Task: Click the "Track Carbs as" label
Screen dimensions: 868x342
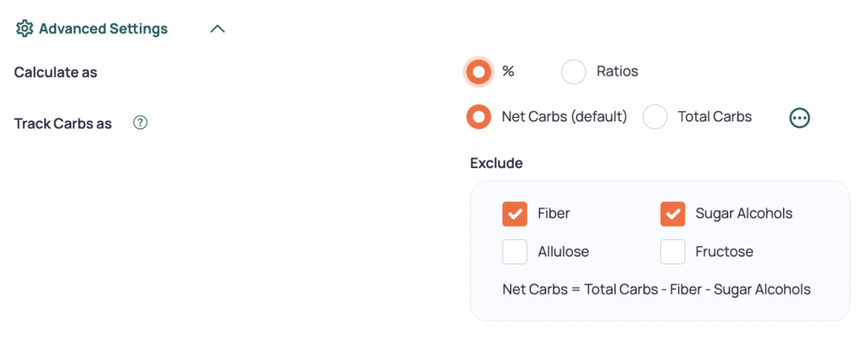Action: tap(64, 124)
